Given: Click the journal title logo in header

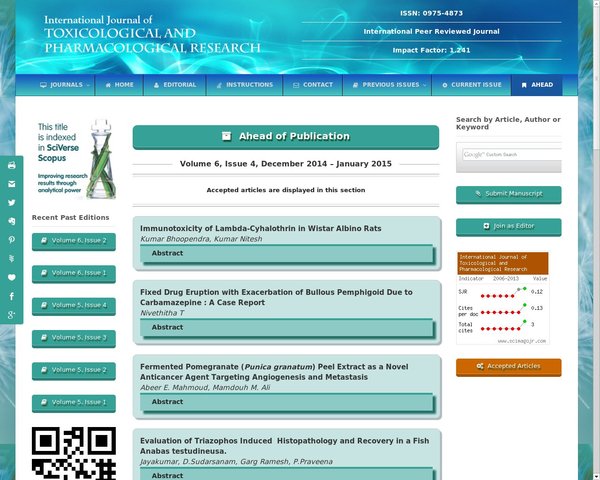Looking at the screenshot, I should pos(152,34).
